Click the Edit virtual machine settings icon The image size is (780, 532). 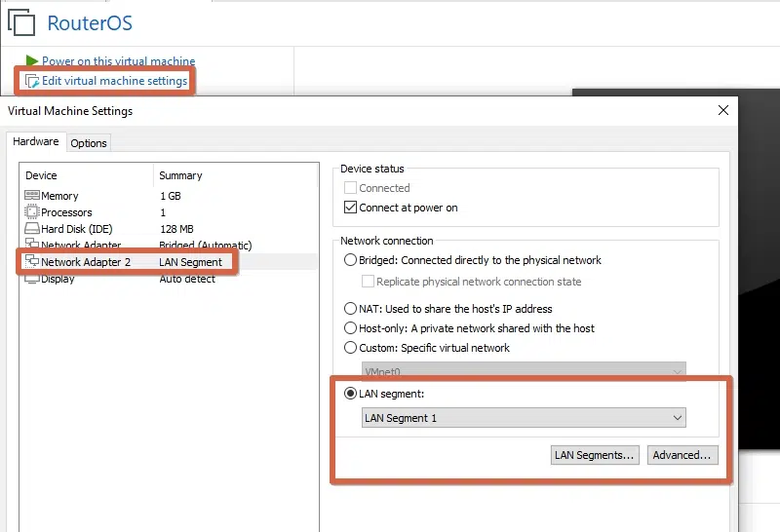[33, 81]
